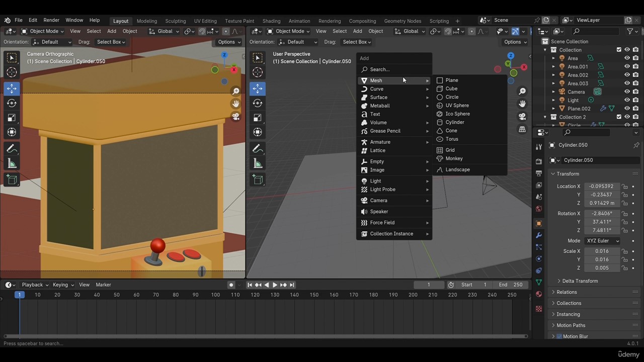
Task: Hide Area.002 in outliner
Action: [627, 75]
